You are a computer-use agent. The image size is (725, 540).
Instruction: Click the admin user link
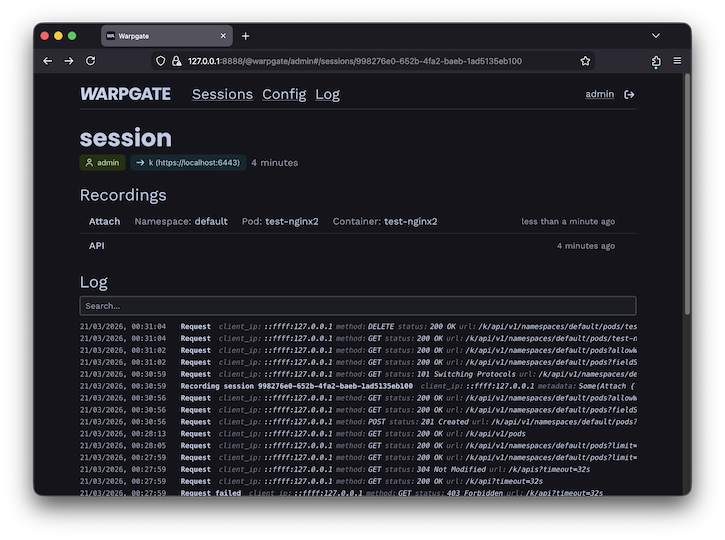coord(599,94)
